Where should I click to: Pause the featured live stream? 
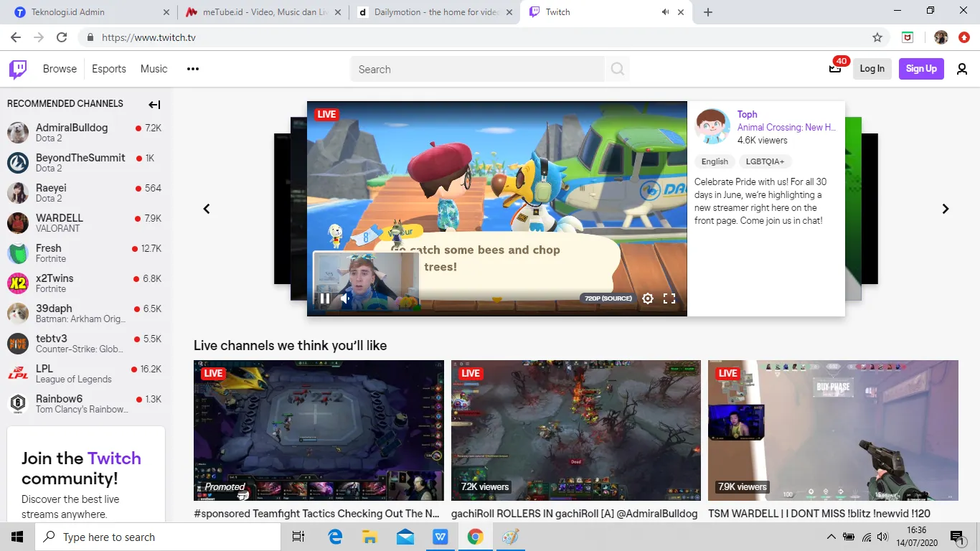click(x=324, y=298)
